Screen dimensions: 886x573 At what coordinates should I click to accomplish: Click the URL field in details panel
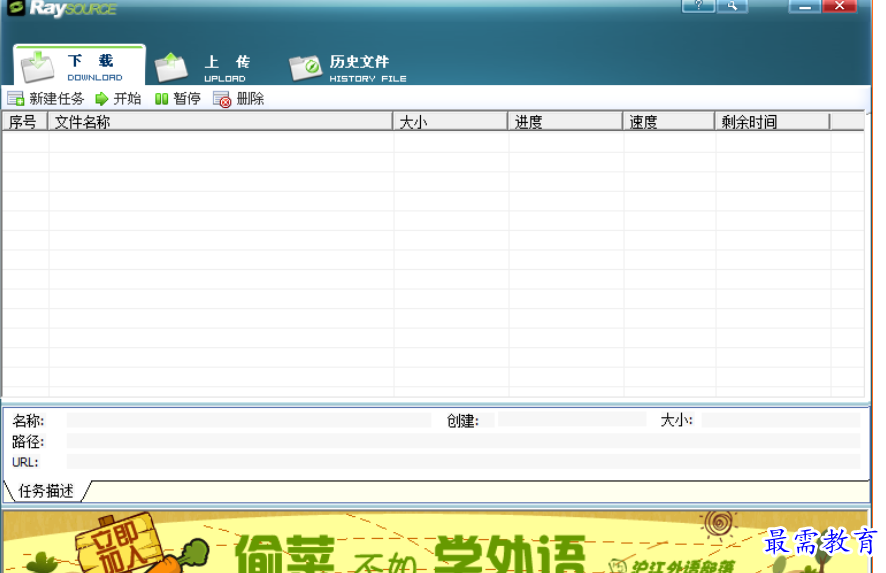coord(462,462)
